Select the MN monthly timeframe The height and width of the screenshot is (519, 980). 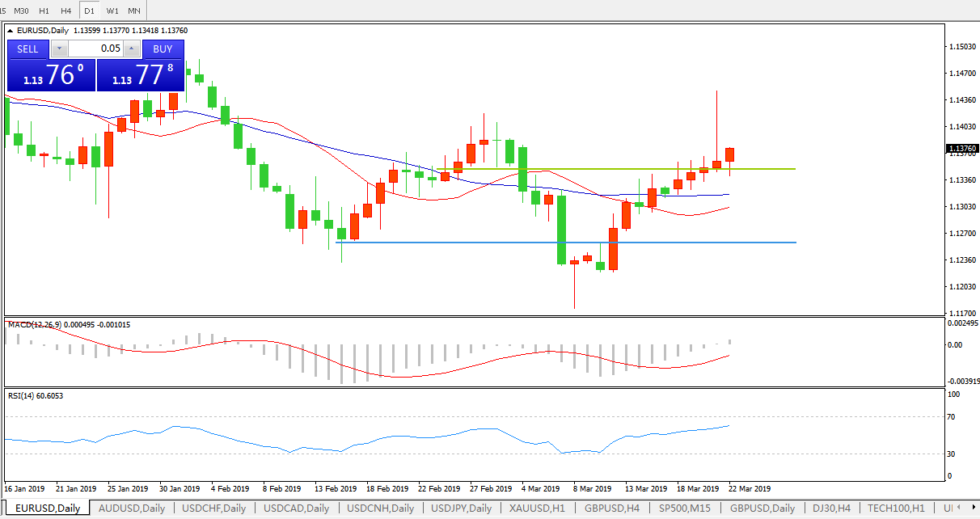pyautogui.click(x=134, y=11)
